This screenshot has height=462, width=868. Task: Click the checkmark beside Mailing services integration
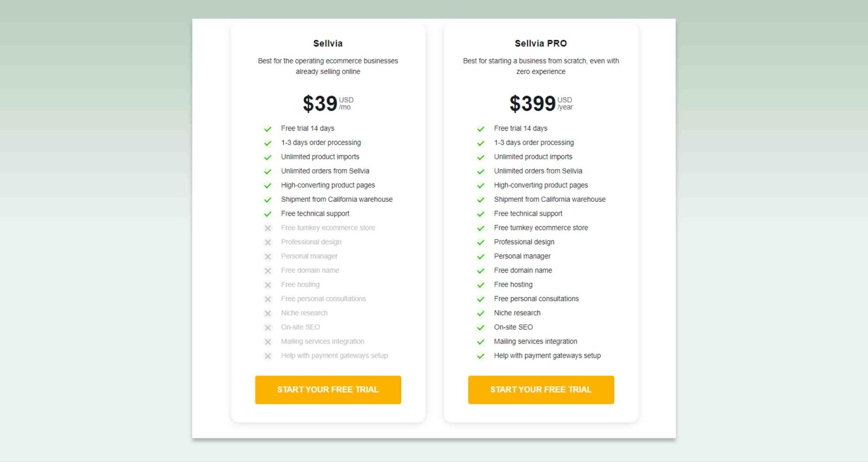pyautogui.click(x=481, y=342)
